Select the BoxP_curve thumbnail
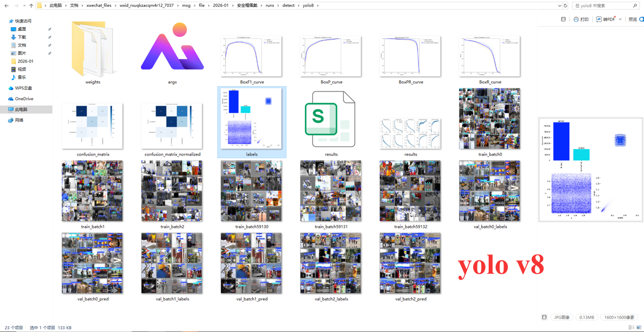The width and height of the screenshot is (644, 332). (x=331, y=56)
